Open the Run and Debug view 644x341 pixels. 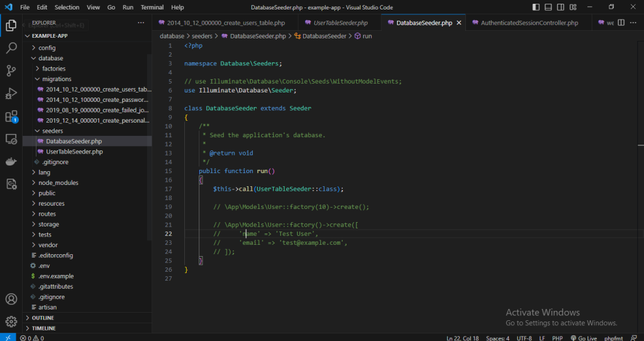click(11, 93)
